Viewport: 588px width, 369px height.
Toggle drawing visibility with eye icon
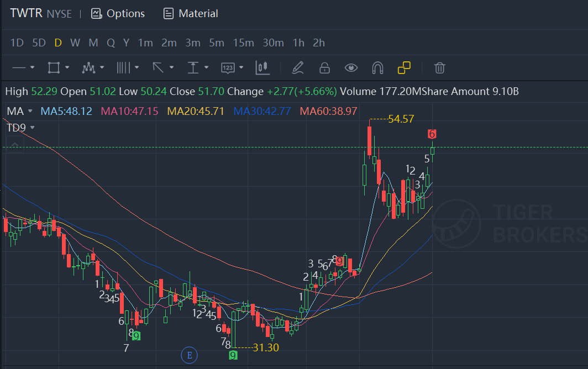(351, 68)
